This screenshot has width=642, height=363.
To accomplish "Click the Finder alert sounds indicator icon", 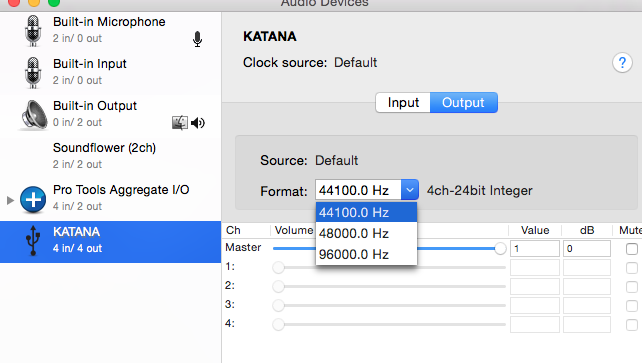I will tap(180, 122).
